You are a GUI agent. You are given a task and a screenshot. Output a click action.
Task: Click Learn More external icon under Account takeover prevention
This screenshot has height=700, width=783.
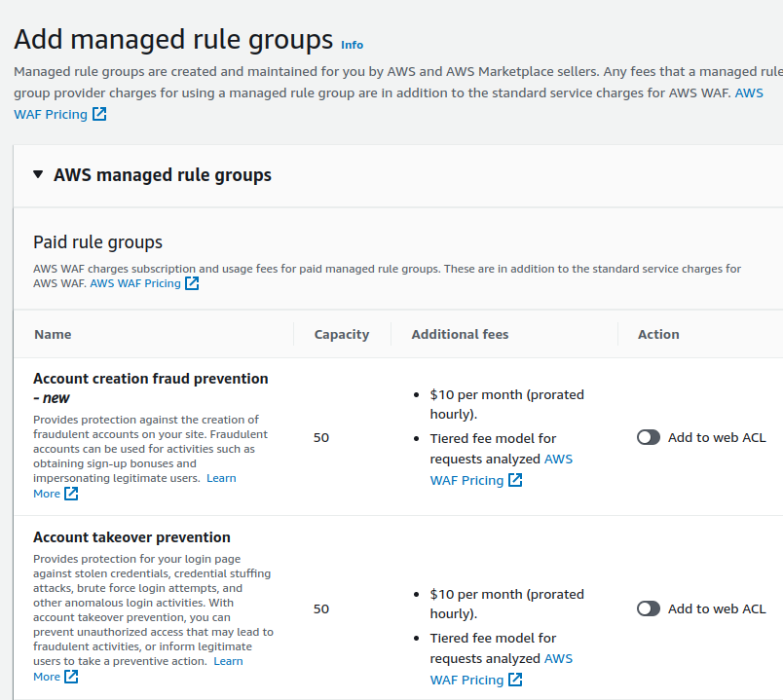pyautogui.click(x=71, y=677)
